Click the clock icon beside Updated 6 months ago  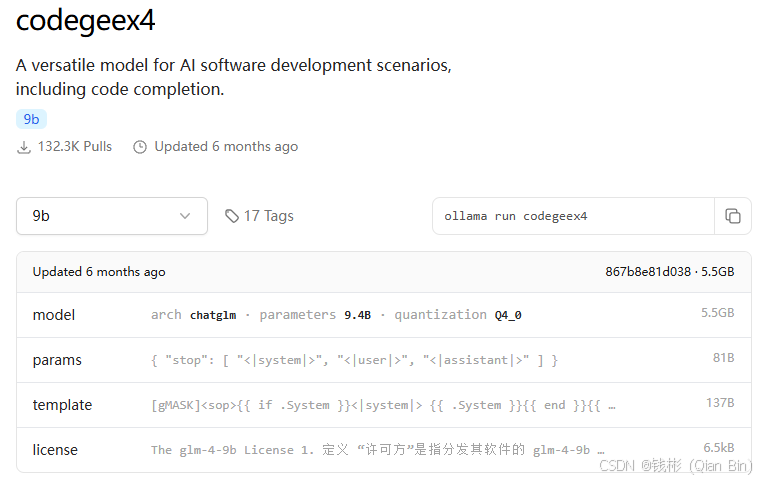tap(140, 147)
